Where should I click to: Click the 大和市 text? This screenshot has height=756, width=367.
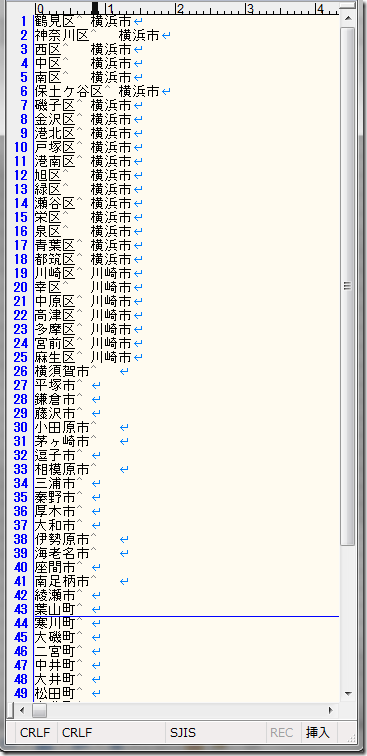(55, 525)
